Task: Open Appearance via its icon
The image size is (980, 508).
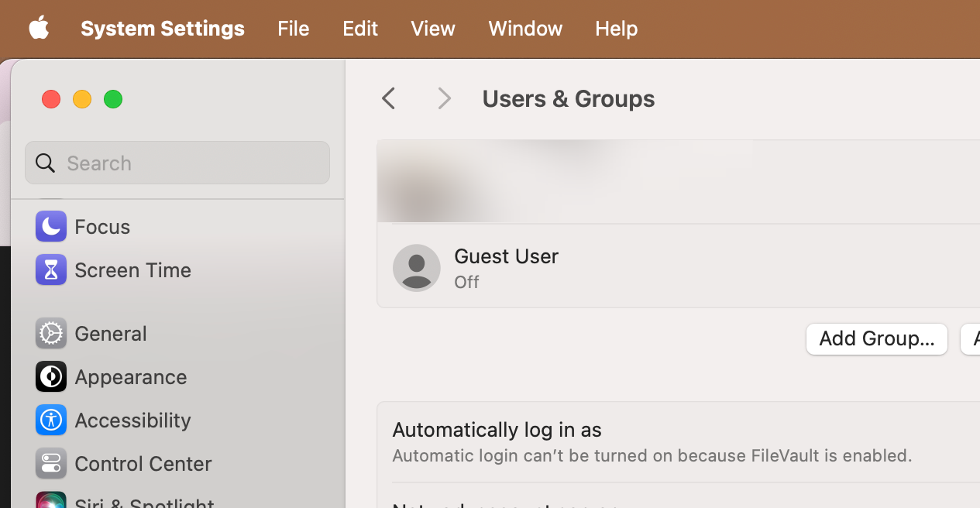Action: point(51,376)
